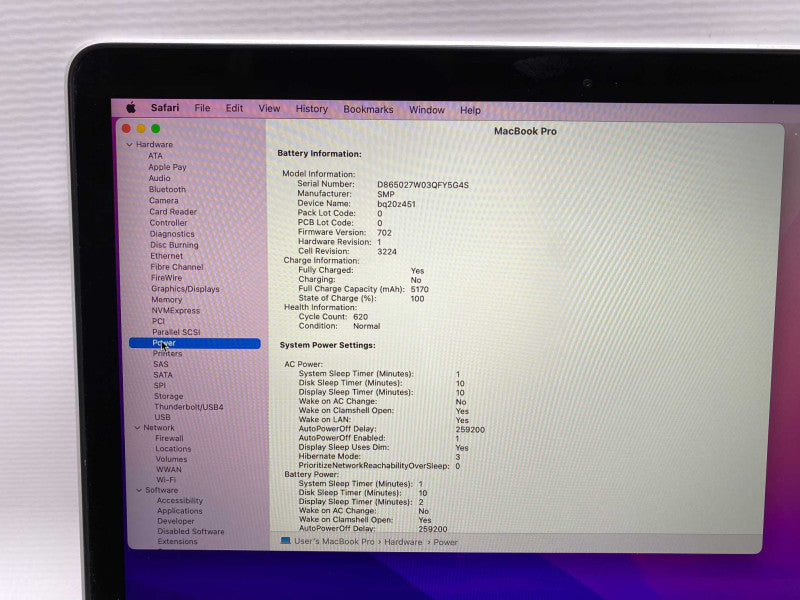Open the Safari menu
The image size is (800, 600).
coord(165,108)
